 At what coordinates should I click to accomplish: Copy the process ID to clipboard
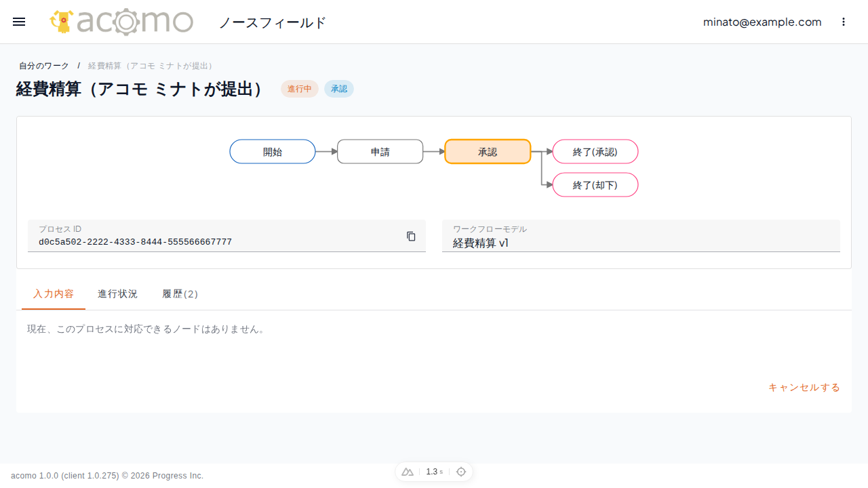411,236
